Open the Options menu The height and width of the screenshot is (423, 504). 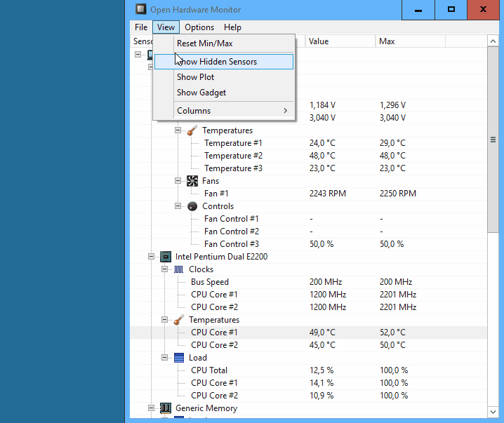pyautogui.click(x=199, y=27)
